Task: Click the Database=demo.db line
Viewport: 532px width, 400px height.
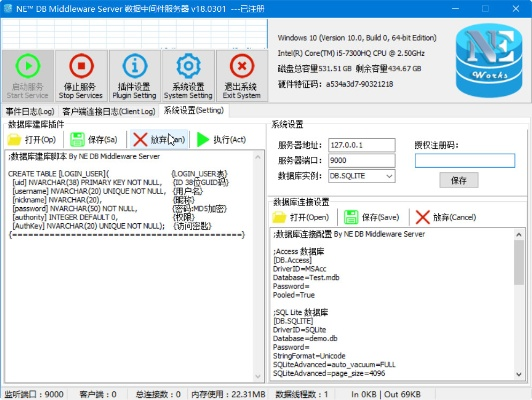Action: click(x=305, y=338)
